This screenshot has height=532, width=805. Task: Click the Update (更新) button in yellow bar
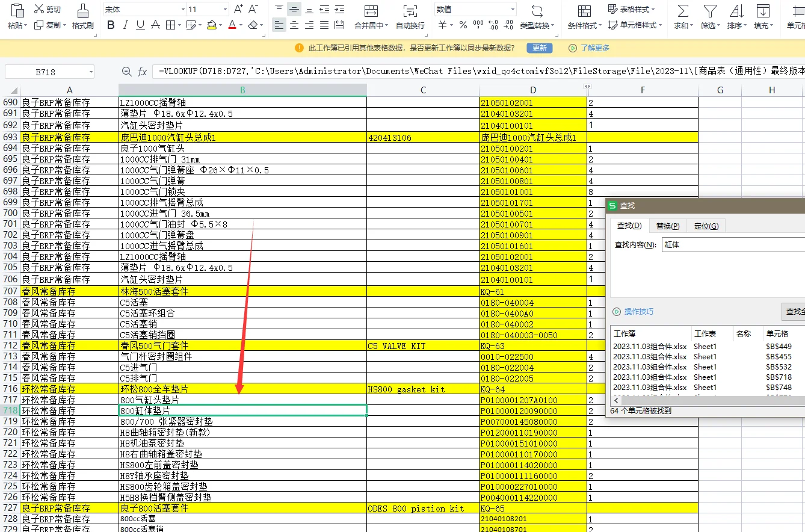(x=539, y=48)
